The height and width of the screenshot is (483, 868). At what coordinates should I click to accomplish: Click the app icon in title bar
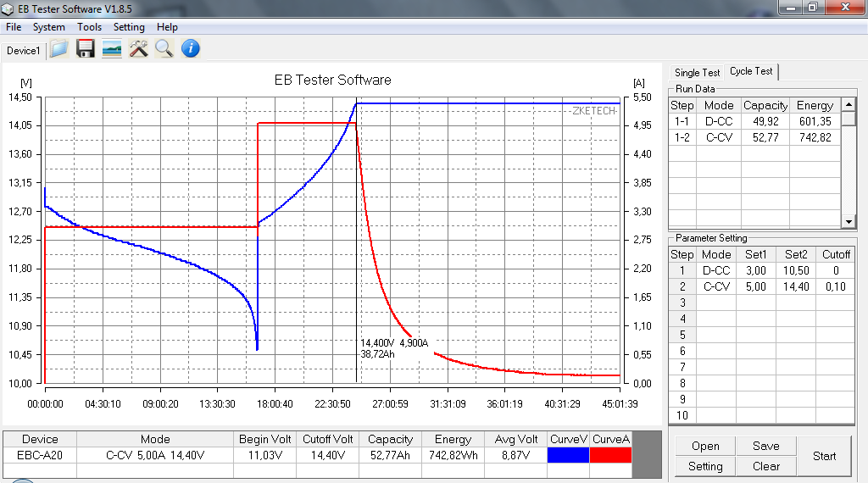(9, 9)
